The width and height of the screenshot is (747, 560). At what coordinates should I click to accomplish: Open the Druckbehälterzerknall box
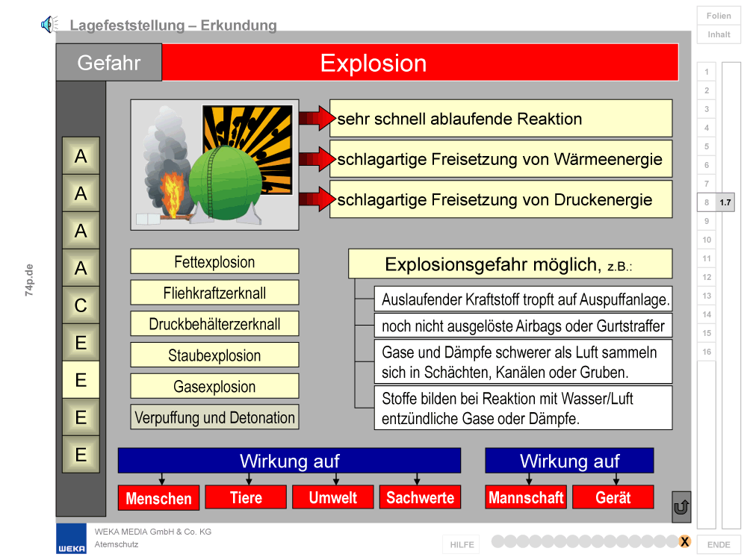(215, 324)
